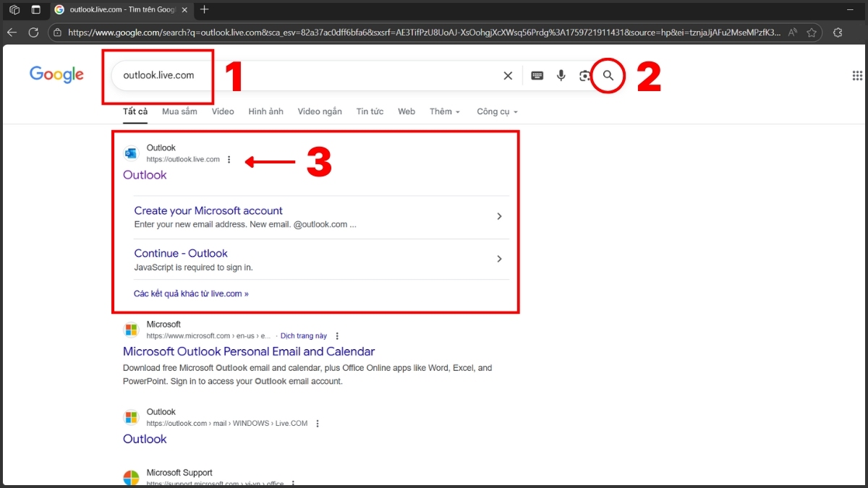Toggle read aloud icon in address bar
868x488 pixels.
click(x=793, y=33)
